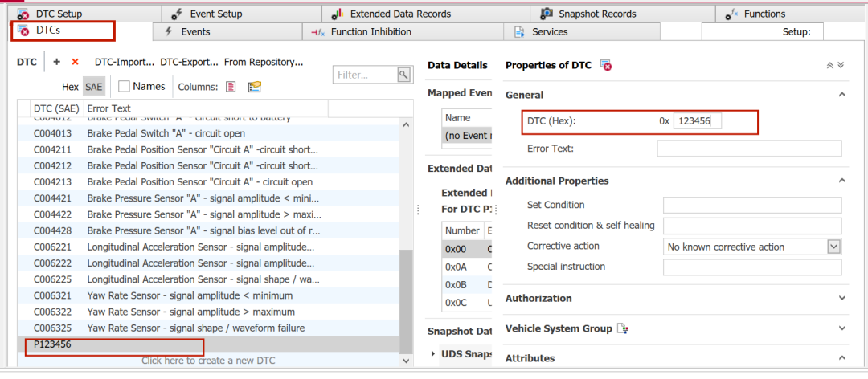Enable the Names checkbox
This screenshot has width=868, height=379.
(x=125, y=86)
